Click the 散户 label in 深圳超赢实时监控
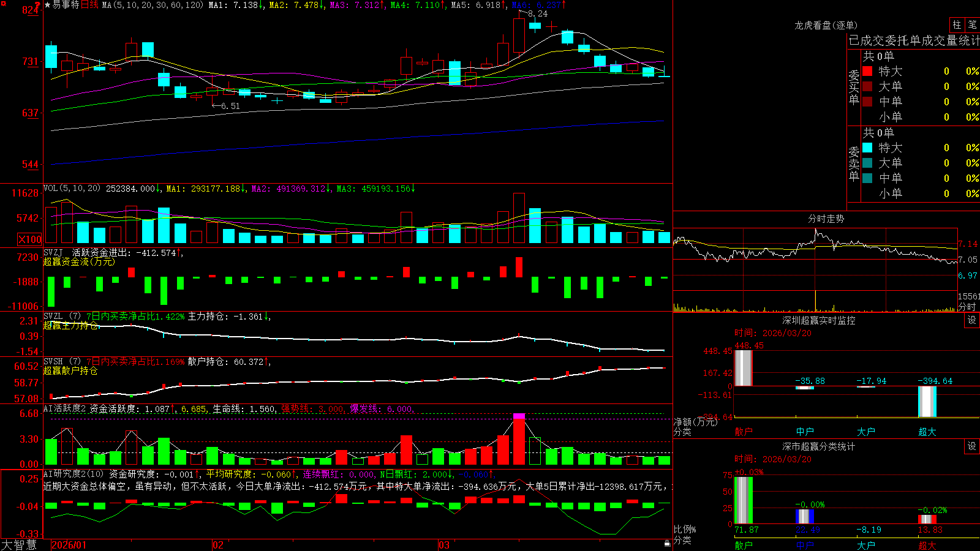Image resolution: width=980 pixels, height=551 pixels. (744, 432)
